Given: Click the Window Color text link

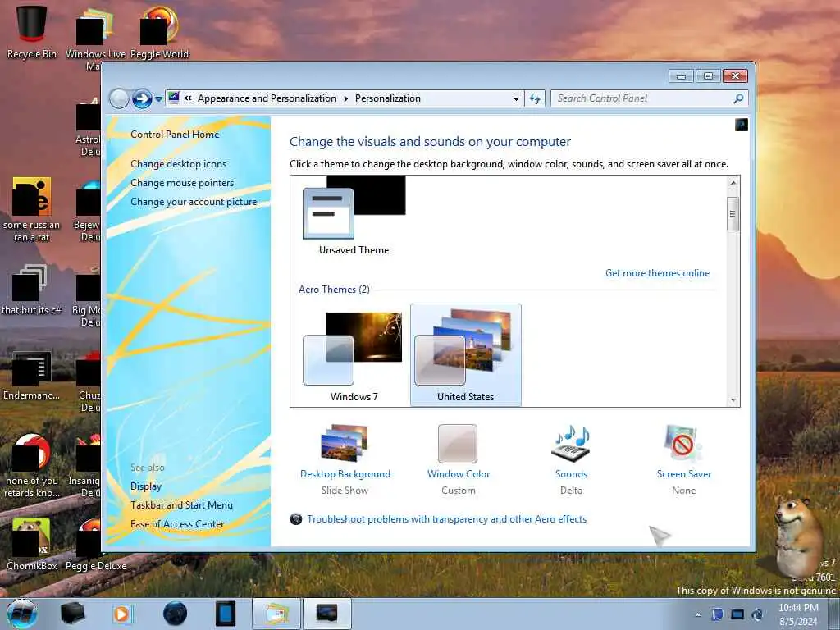Looking at the screenshot, I should tap(458, 474).
